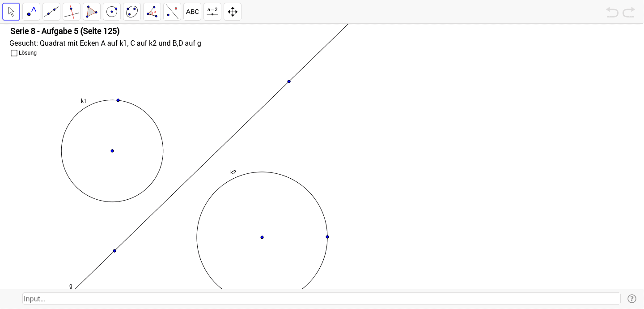This screenshot has width=644, height=309.
Task: Select the Angle tool
Action: [x=152, y=12]
